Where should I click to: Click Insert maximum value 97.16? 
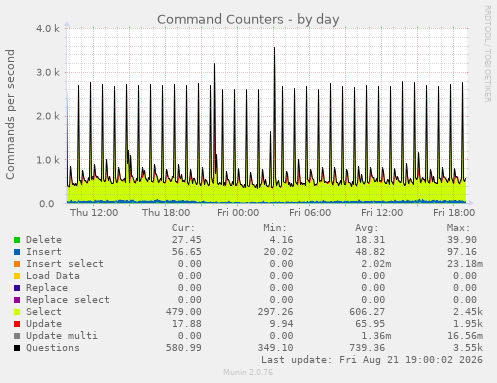point(462,252)
